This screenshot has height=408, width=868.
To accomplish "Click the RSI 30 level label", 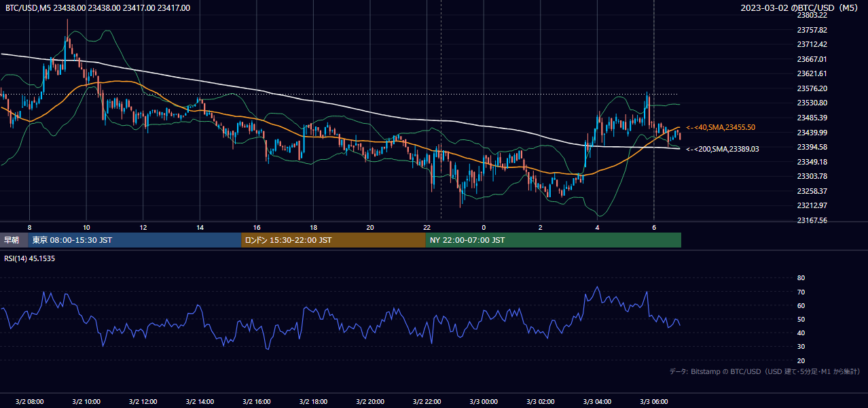I will click(x=801, y=347).
